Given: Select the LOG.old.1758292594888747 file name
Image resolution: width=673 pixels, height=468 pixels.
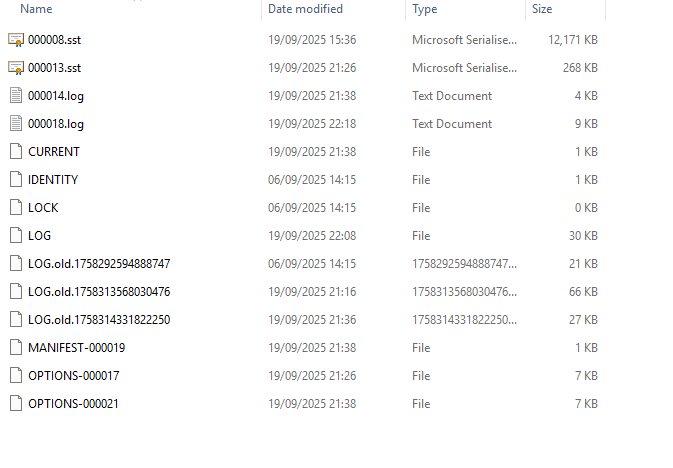Looking at the screenshot, I should 99,264.
